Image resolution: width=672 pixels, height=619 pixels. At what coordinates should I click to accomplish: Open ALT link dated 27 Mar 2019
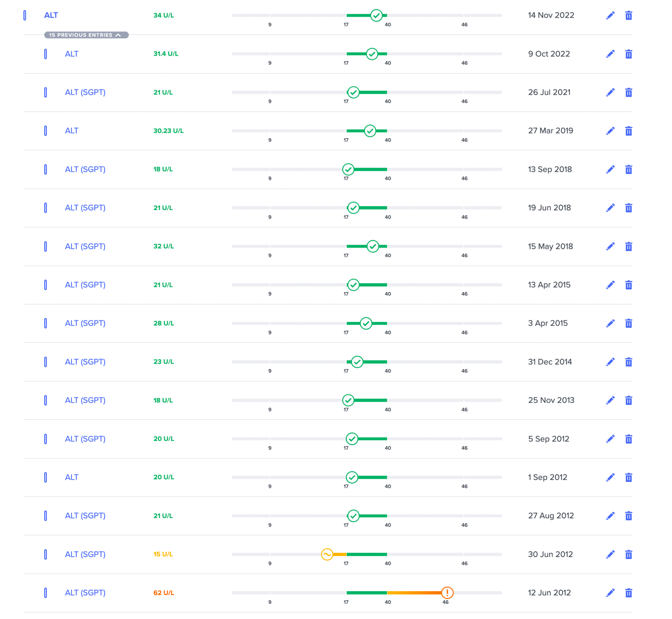click(x=72, y=131)
